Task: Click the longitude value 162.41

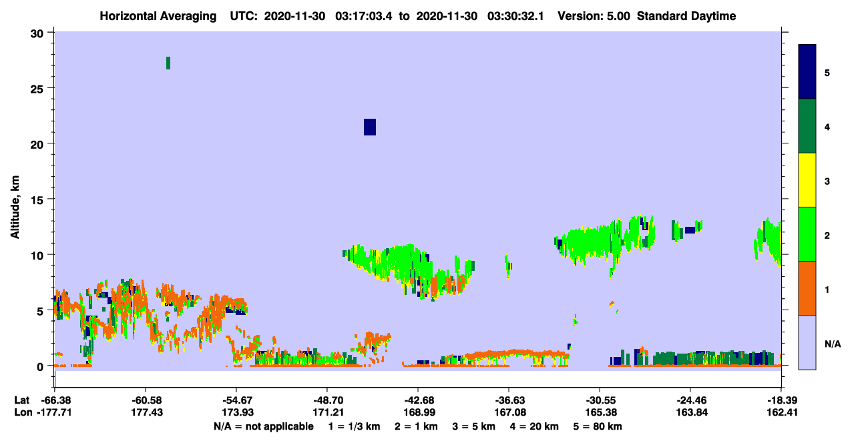Action: pos(781,413)
